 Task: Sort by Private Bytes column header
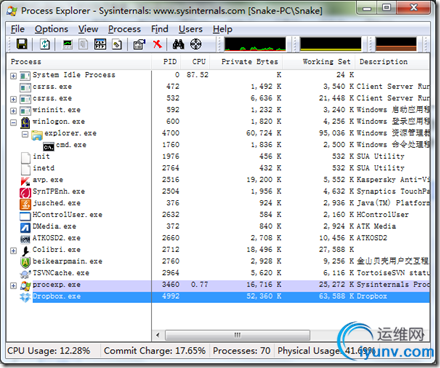246,62
